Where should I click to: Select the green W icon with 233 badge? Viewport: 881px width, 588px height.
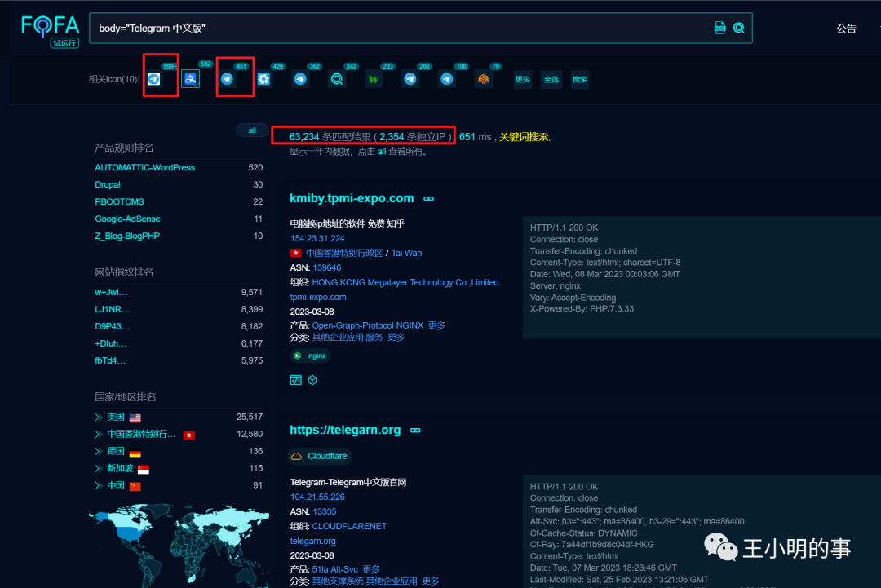point(373,78)
